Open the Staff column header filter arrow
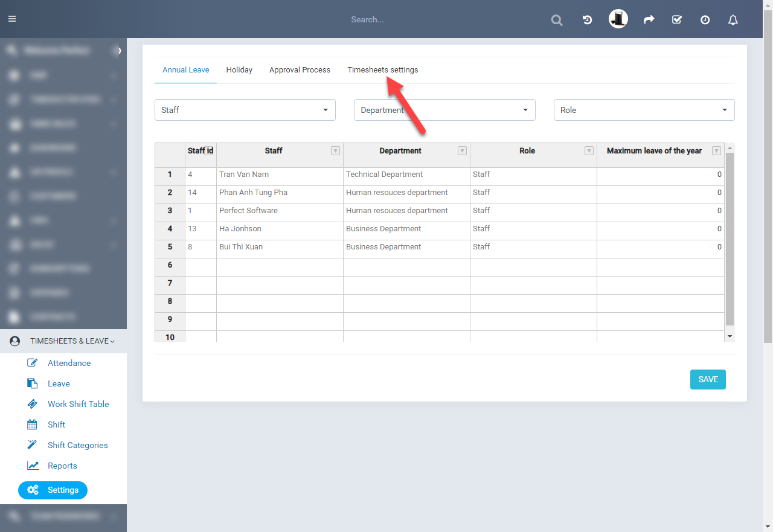This screenshot has width=773, height=532. 336,151
